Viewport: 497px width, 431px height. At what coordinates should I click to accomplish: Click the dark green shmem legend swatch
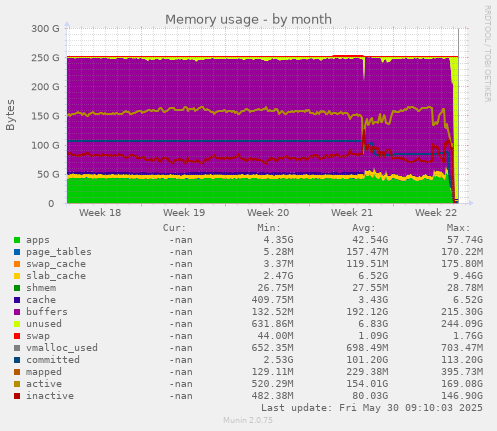pyautogui.click(x=17, y=288)
